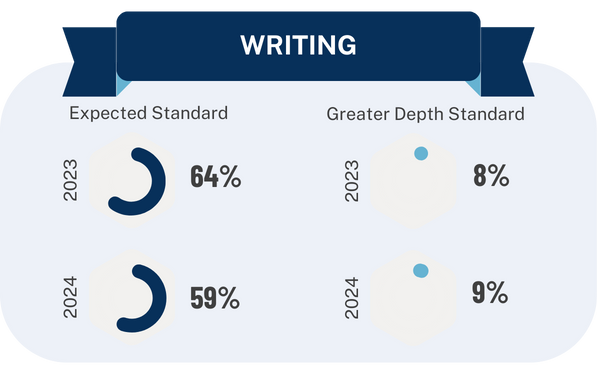Click the 2023 Expected Standard donut chart
This screenshot has width=597, height=374.
tap(137, 181)
